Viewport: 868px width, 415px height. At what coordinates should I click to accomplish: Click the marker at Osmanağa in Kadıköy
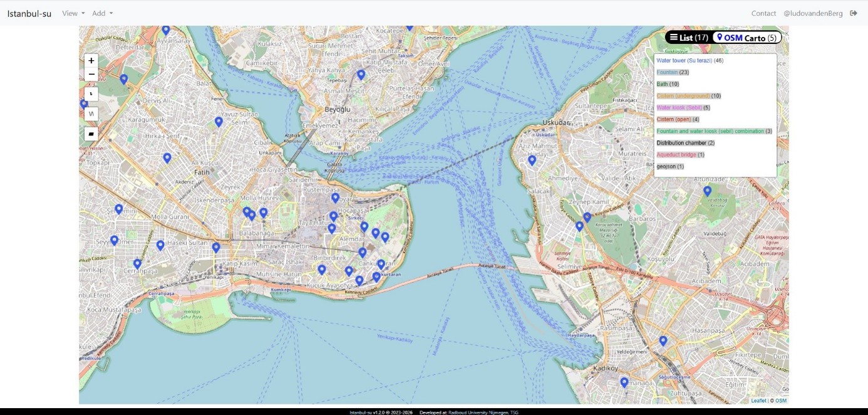624,382
